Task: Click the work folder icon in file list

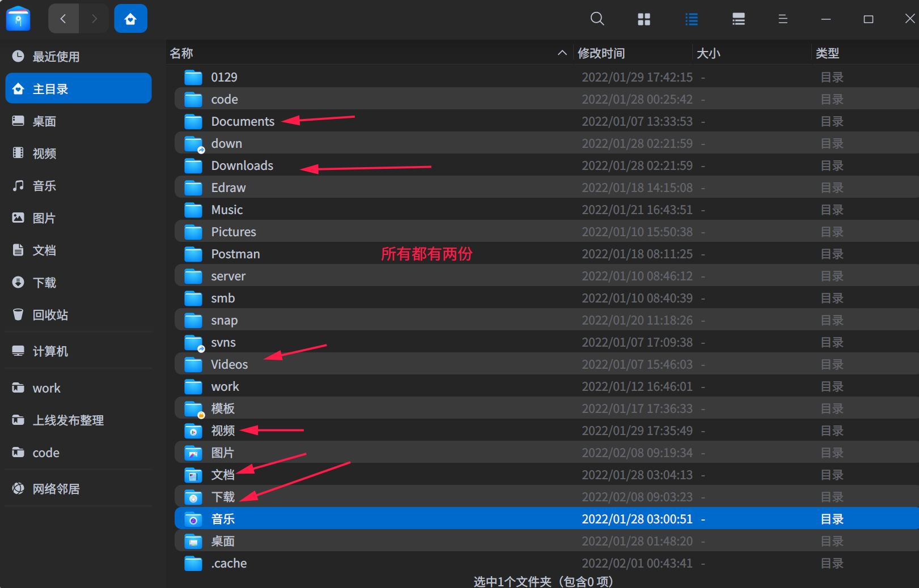Action: [193, 386]
